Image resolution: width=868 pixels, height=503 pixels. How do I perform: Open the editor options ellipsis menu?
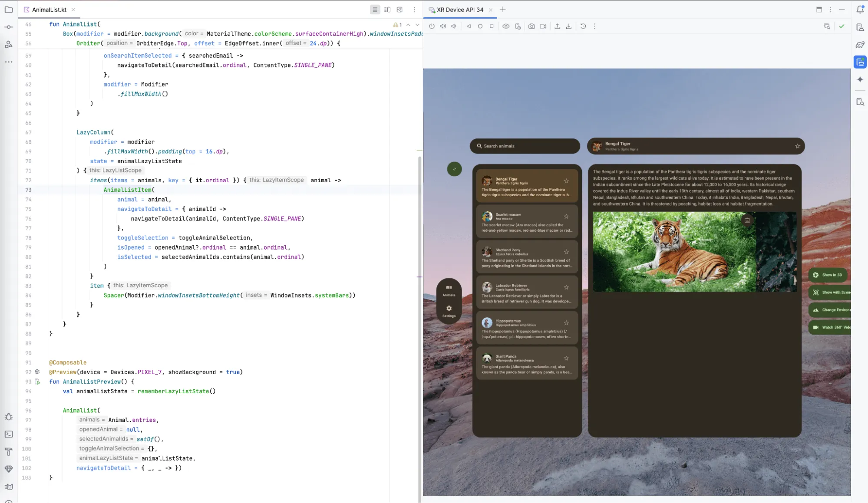(x=415, y=9)
